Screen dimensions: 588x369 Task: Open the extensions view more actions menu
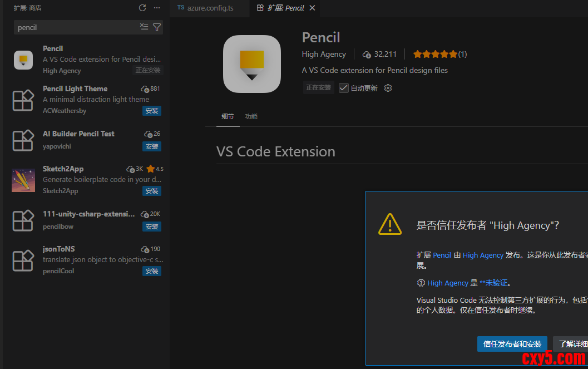tap(157, 8)
